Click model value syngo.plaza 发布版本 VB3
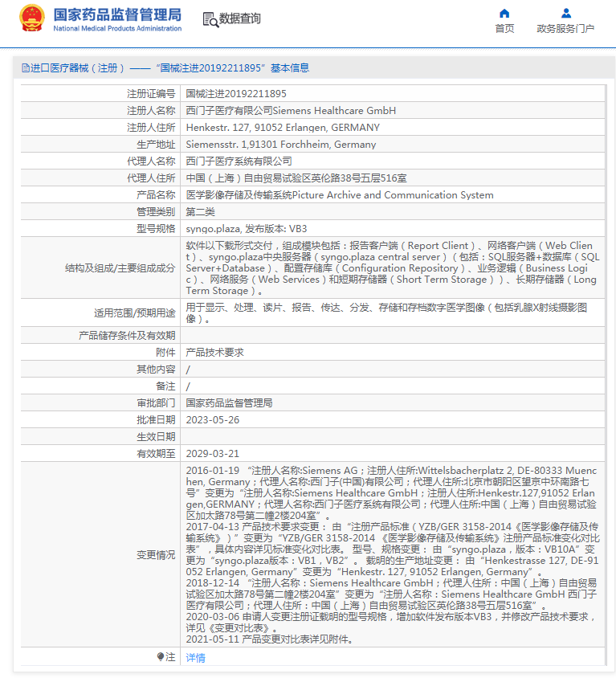Screen dimensions: 616x678 (247, 229)
